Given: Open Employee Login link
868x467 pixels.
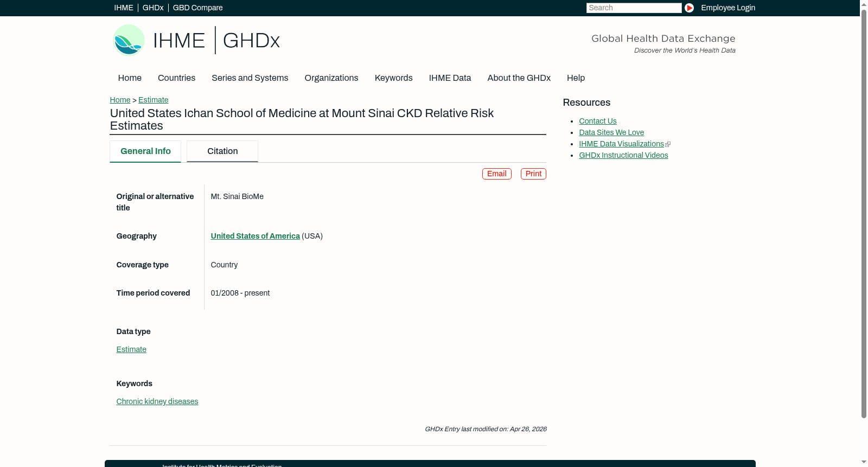Looking at the screenshot, I should (728, 8).
